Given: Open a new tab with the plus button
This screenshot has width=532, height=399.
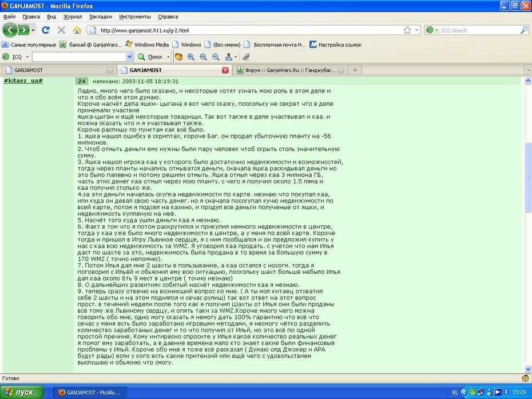Looking at the screenshot, I should [x=355, y=70].
